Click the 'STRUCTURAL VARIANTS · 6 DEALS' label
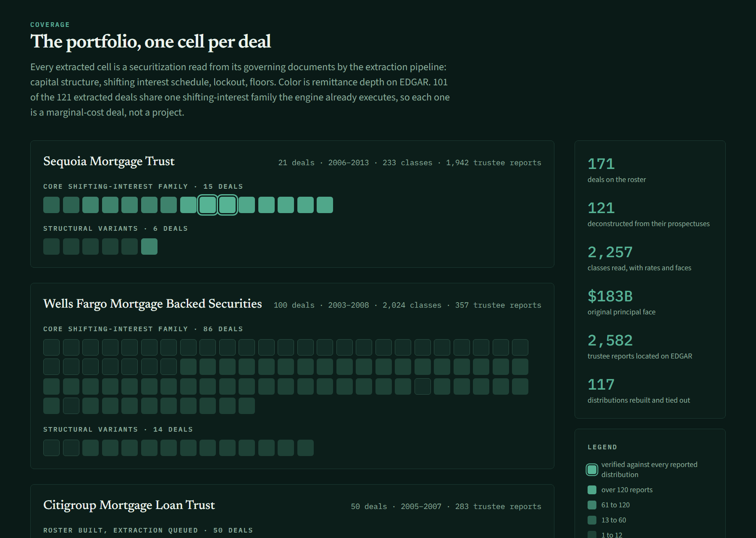756x538 pixels. [x=115, y=229]
